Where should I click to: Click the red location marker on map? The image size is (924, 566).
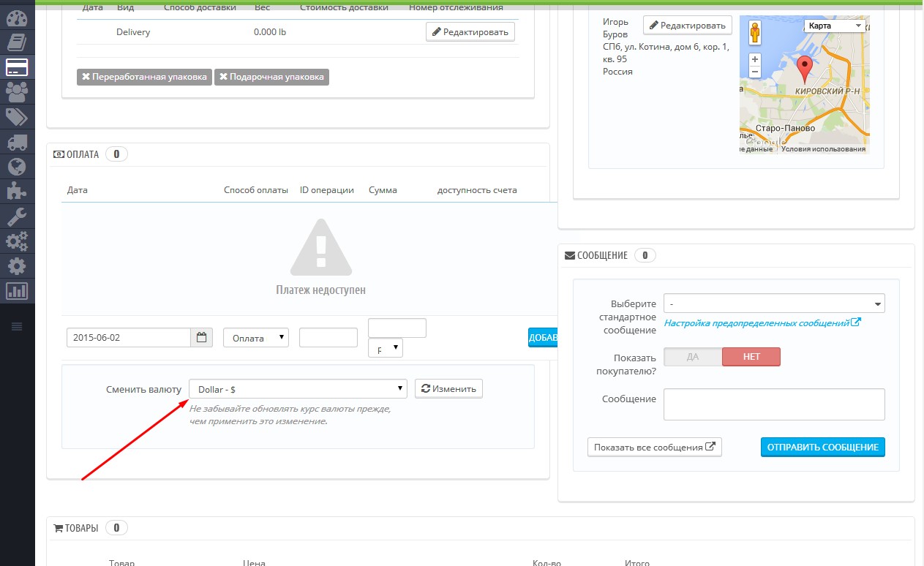805,69
